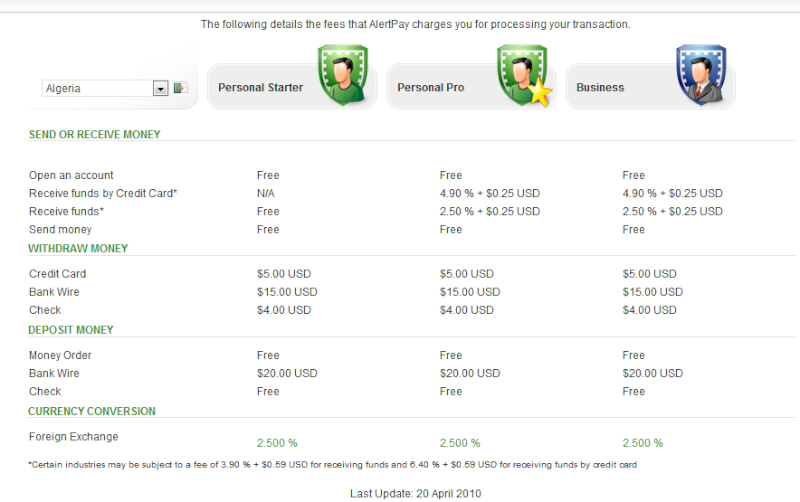Click the withdraw 'Bank Wire' row label
Screen dimensions: 800x502
click(x=54, y=292)
